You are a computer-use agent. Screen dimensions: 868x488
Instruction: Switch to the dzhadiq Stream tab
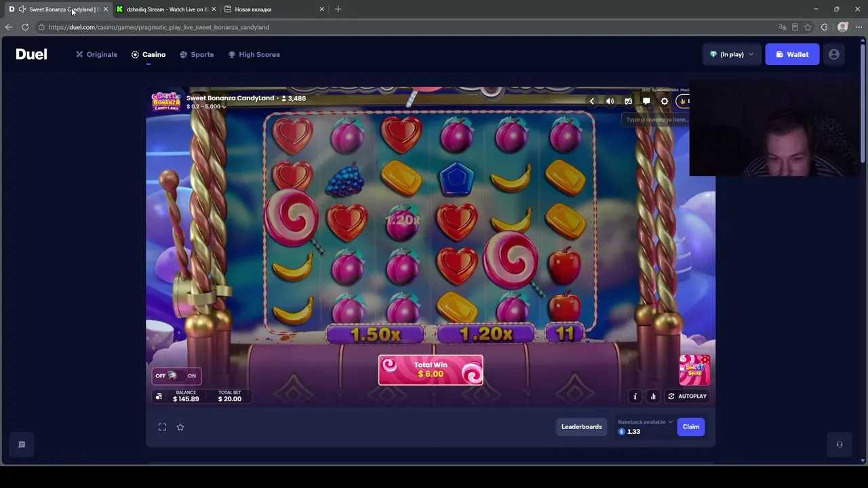coord(165,9)
